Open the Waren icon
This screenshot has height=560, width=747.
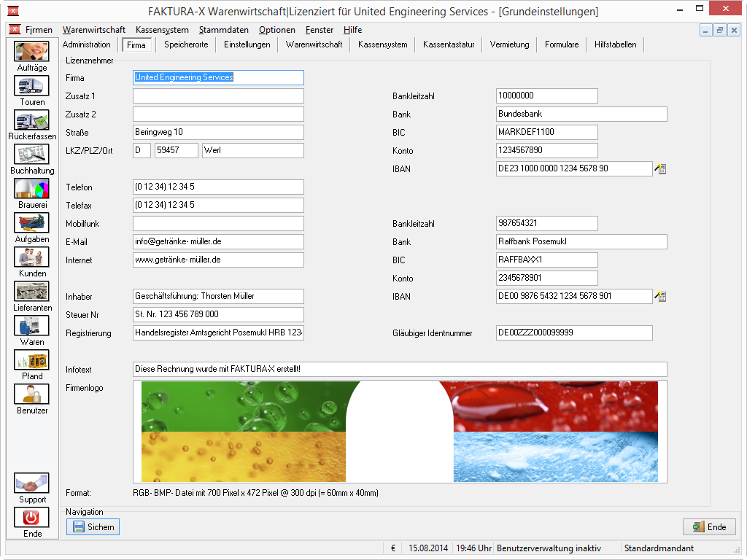click(x=31, y=326)
